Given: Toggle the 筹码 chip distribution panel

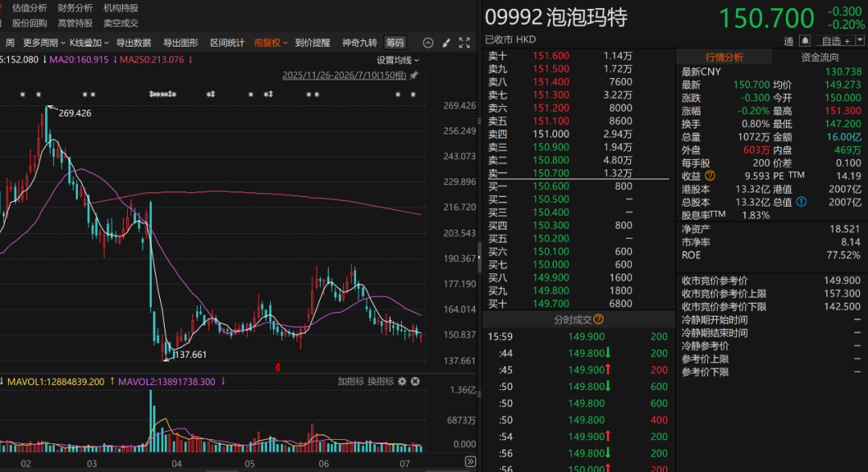Looking at the screenshot, I should (x=395, y=43).
